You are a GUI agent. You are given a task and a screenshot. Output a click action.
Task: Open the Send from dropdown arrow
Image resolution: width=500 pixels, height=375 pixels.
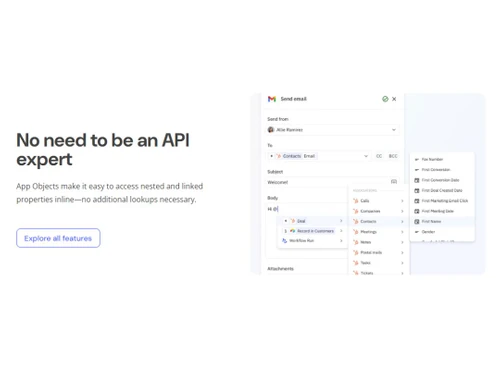(394, 130)
